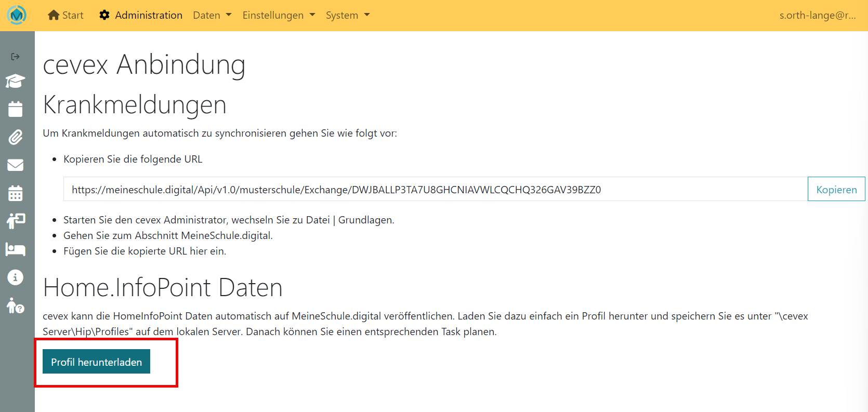Click the sentence "Um Krankmeldungen automatisch zu synchronisieren"

click(x=220, y=133)
